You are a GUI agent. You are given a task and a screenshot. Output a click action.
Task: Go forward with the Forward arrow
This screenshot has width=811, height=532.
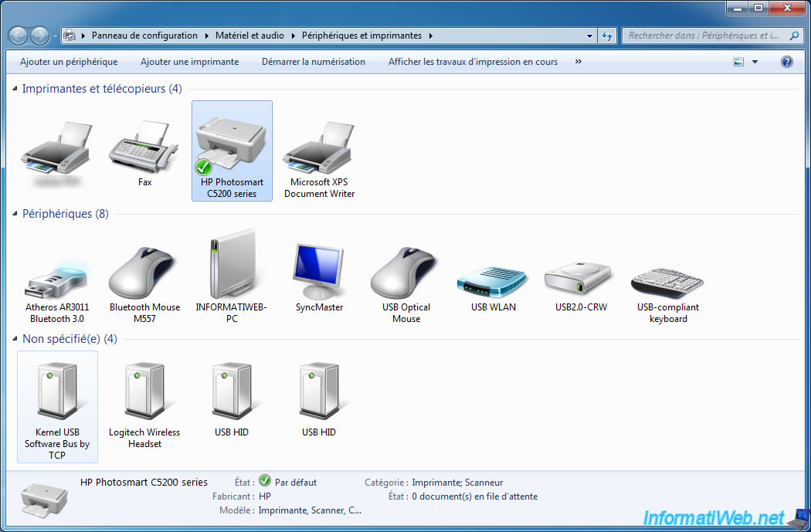point(39,36)
